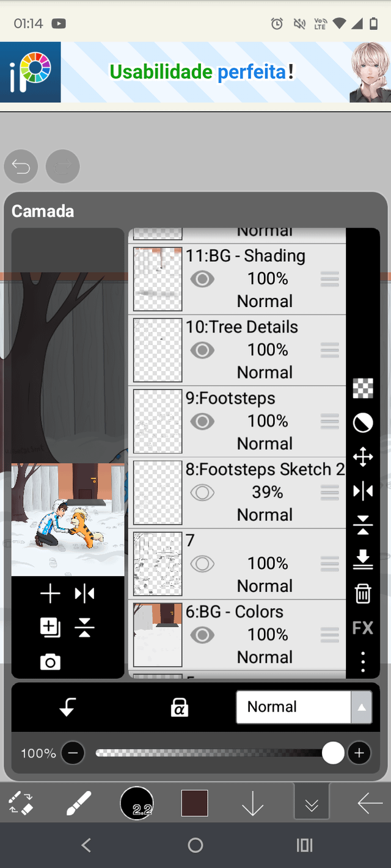Show the 8:Footsteps Sketch 2 layer
391x868 pixels.
pyautogui.click(x=202, y=493)
